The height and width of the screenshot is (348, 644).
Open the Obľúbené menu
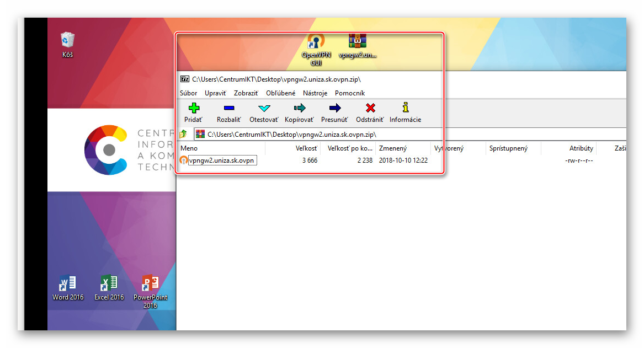(280, 93)
